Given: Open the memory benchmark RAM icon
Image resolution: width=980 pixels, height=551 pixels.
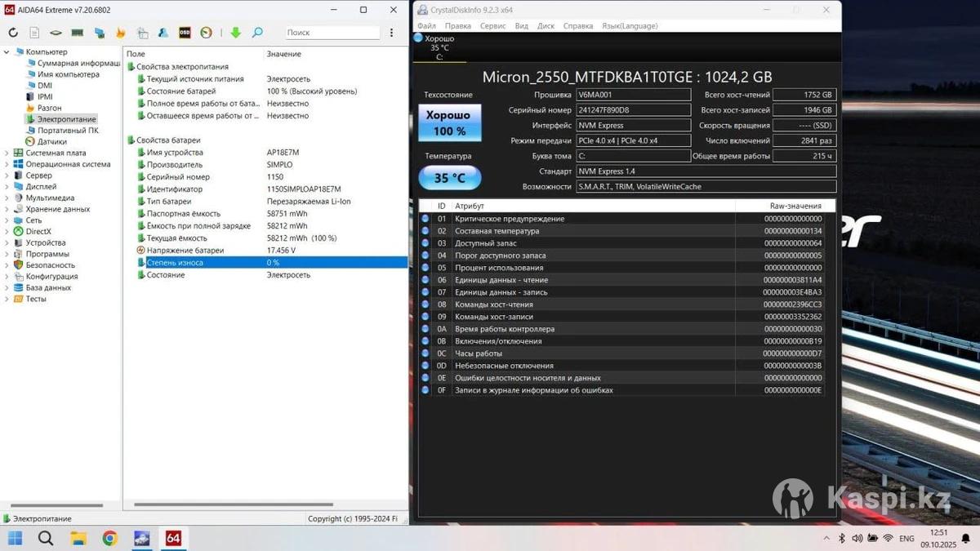Looking at the screenshot, I should [x=78, y=33].
